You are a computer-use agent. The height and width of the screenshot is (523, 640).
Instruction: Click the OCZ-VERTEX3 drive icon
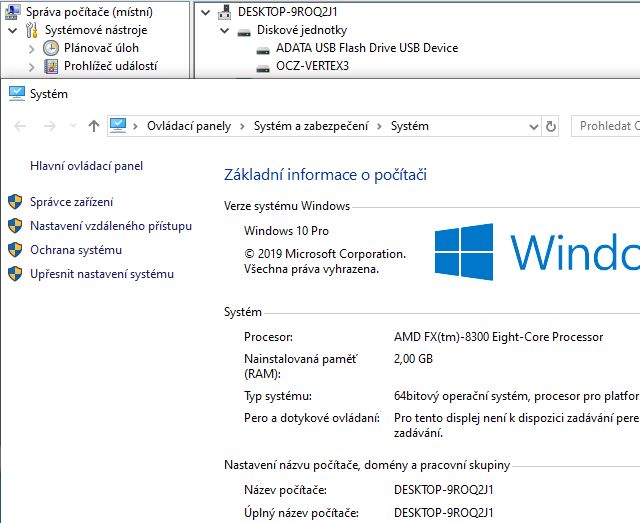click(x=263, y=69)
